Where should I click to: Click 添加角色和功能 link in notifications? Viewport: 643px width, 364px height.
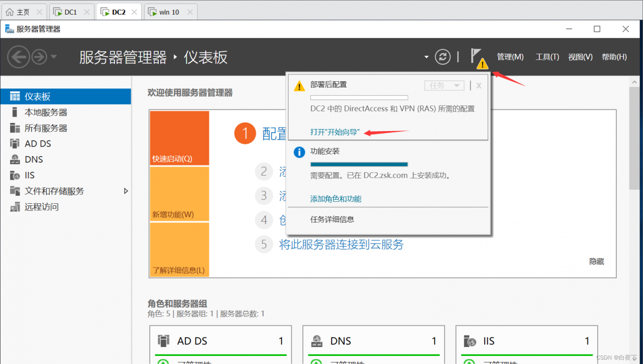pyautogui.click(x=336, y=199)
